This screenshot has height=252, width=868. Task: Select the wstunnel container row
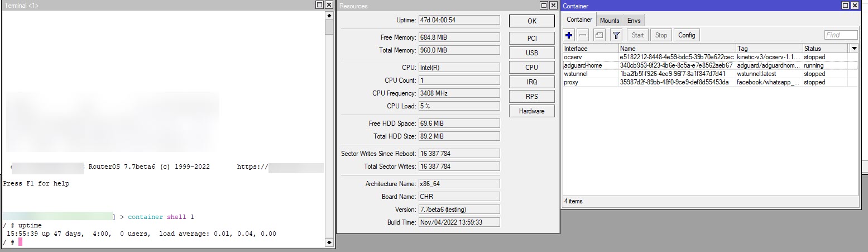coord(710,74)
